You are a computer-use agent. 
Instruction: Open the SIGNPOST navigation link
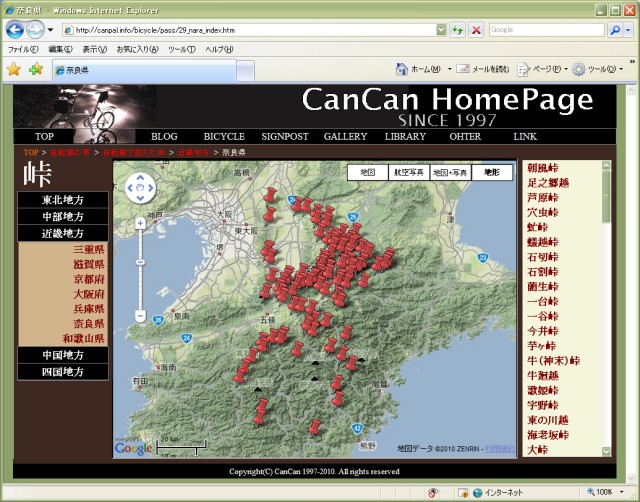[285, 136]
